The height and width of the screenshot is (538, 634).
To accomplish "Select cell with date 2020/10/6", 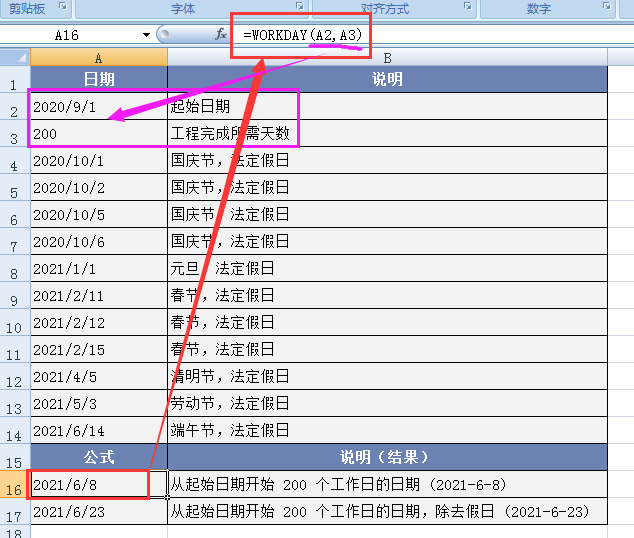I will point(99,242).
